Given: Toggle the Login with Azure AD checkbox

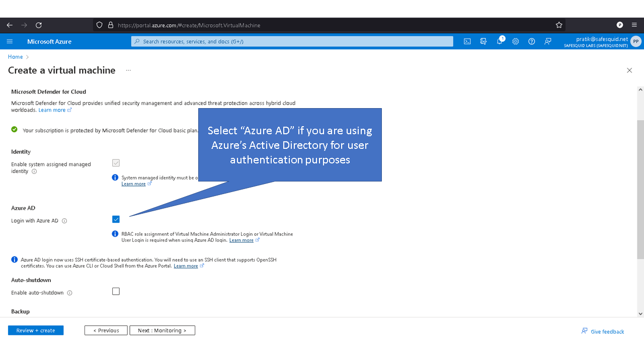Looking at the screenshot, I should (116, 219).
